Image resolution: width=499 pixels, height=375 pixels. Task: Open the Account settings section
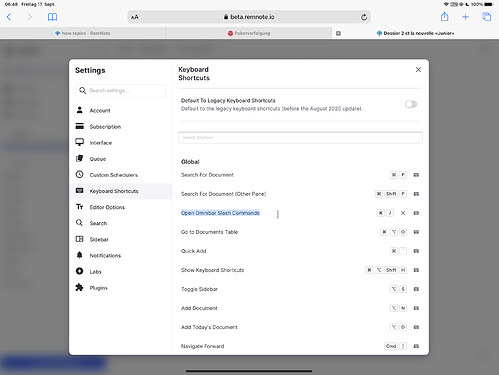[x=121, y=110]
